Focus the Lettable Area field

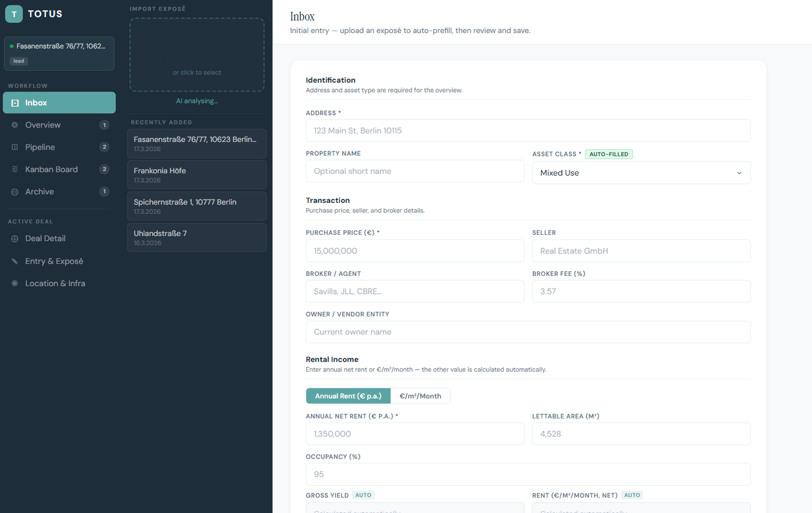641,434
